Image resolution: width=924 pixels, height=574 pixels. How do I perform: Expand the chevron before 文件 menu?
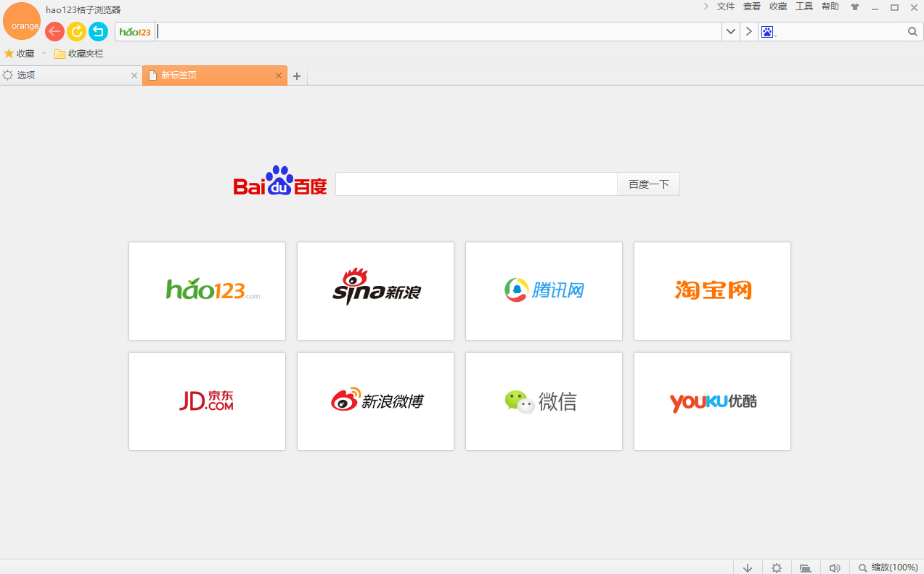(x=706, y=7)
